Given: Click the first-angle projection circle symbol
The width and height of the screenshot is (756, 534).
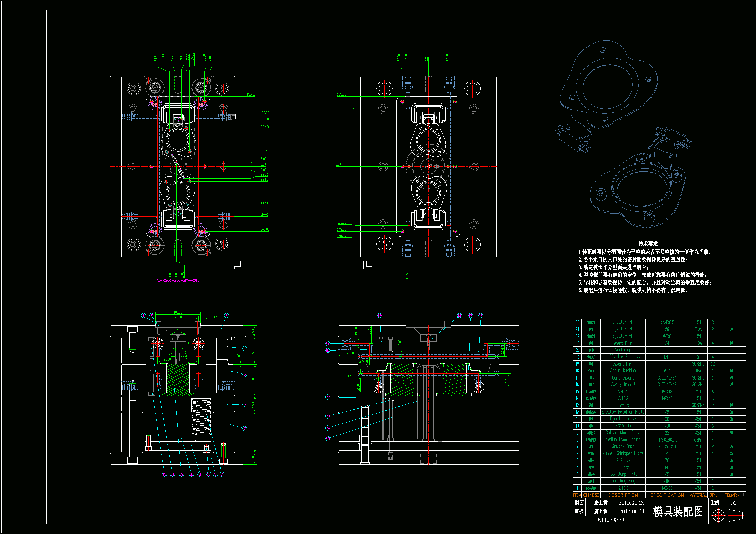Looking at the screenshot, I should tap(718, 516).
